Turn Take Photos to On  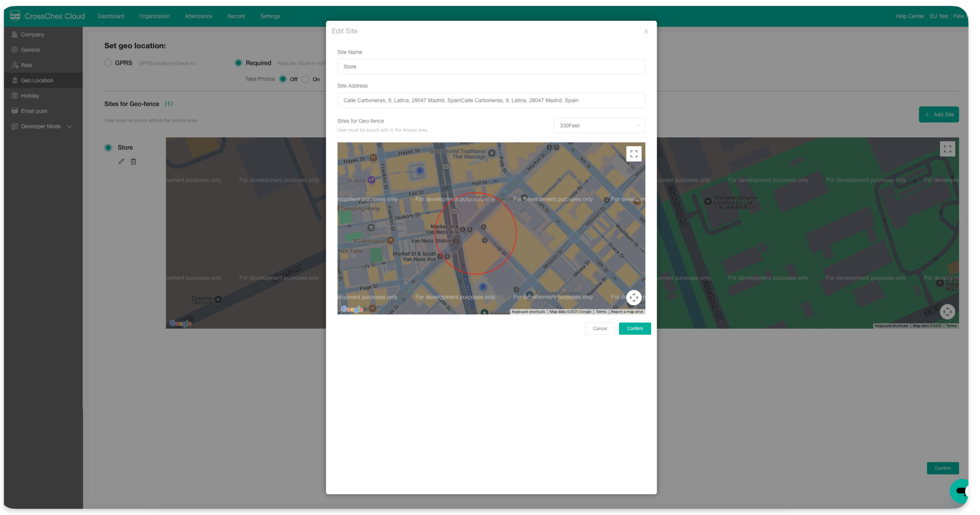[306, 79]
